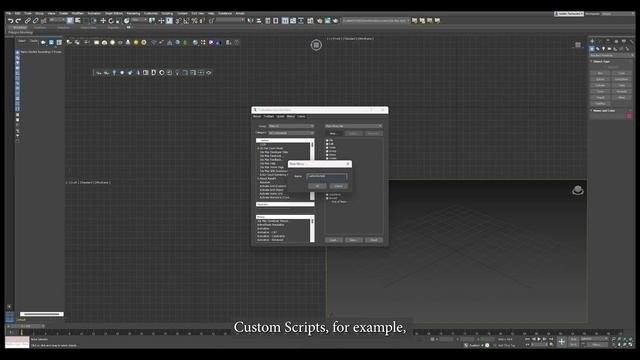Switch to the Display command panel

623,41
